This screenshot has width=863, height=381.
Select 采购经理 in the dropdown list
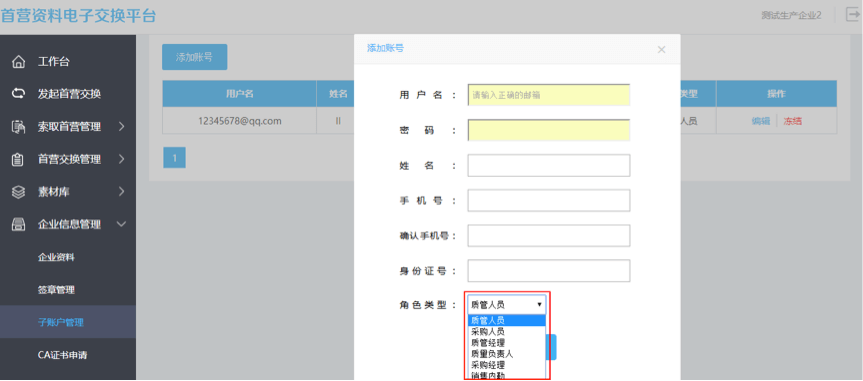tap(507, 364)
